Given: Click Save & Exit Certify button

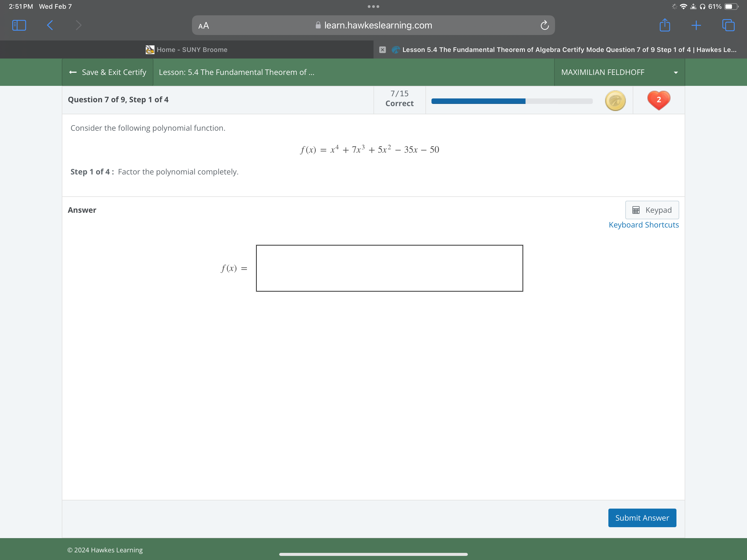Looking at the screenshot, I should (107, 72).
